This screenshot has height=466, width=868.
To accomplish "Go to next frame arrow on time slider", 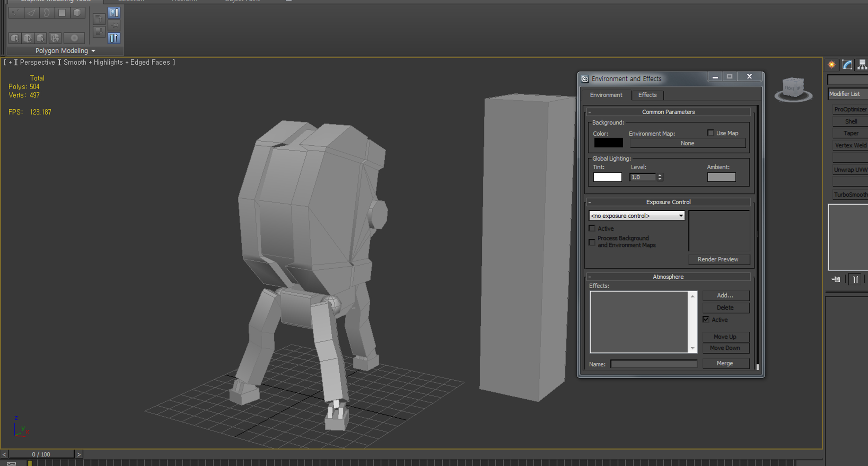I will tap(79, 454).
